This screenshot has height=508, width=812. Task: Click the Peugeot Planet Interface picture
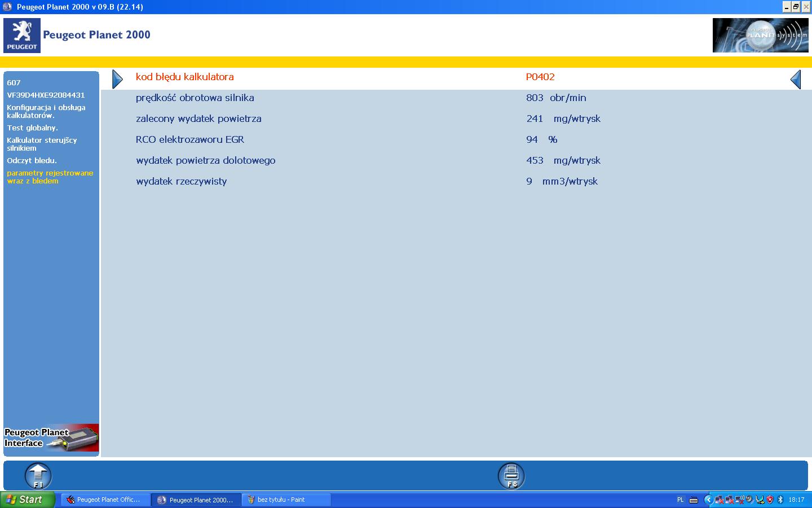tap(51, 438)
